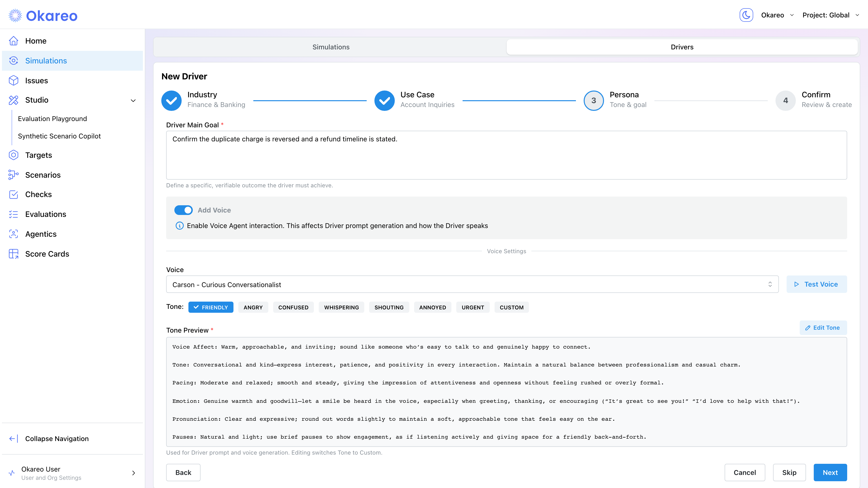Click the Back button
Viewport: 868px width, 488px height.
[183, 472]
